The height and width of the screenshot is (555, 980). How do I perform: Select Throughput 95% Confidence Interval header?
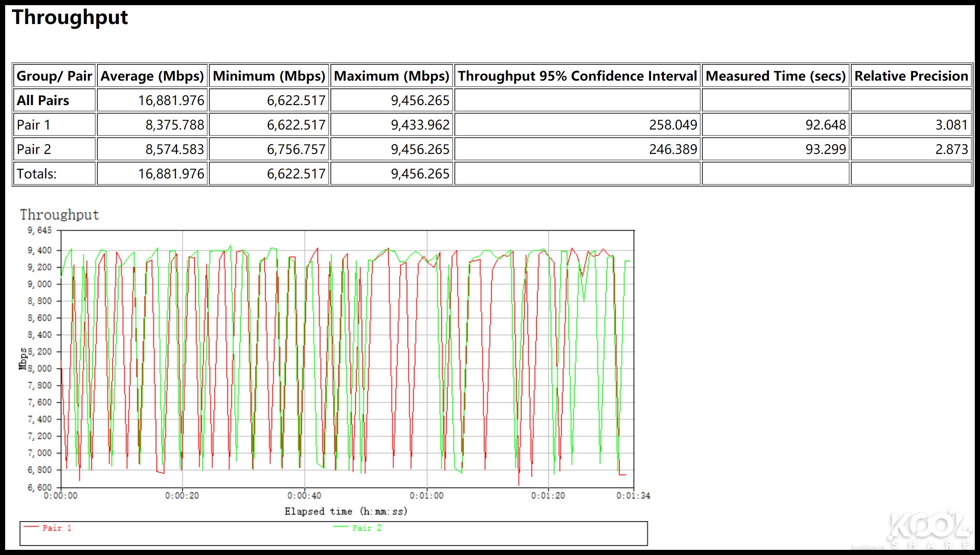(577, 76)
